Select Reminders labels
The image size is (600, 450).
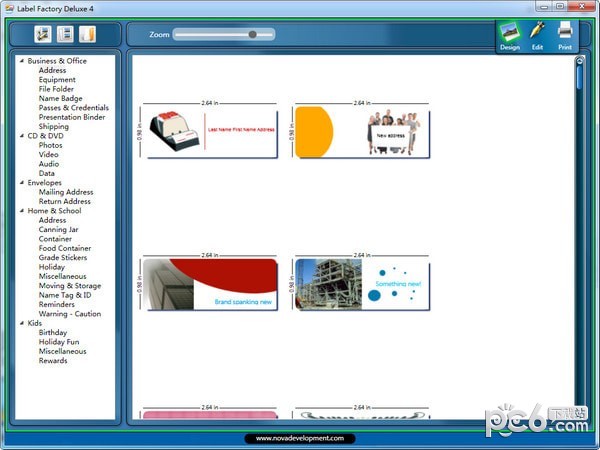pos(57,305)
